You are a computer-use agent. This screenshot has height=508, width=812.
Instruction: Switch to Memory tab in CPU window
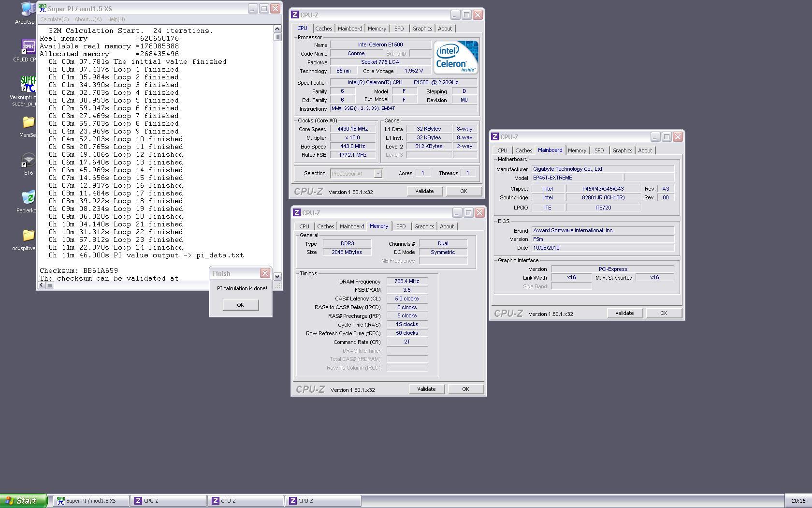pyautogui.click(x=377, y=29)
